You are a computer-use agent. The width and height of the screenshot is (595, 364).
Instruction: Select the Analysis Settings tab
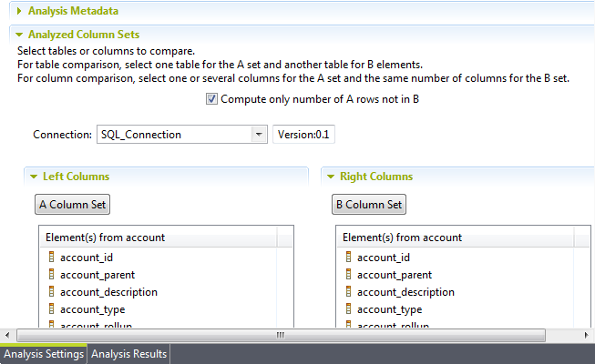44,354
